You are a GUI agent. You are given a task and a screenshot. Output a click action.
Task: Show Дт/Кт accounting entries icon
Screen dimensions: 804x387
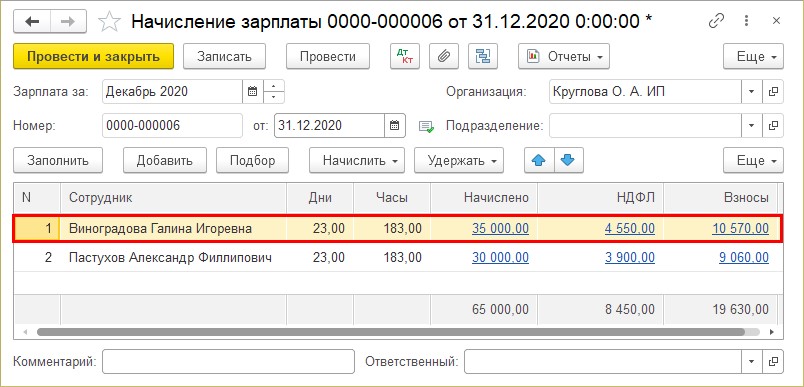tap(405, 56)
